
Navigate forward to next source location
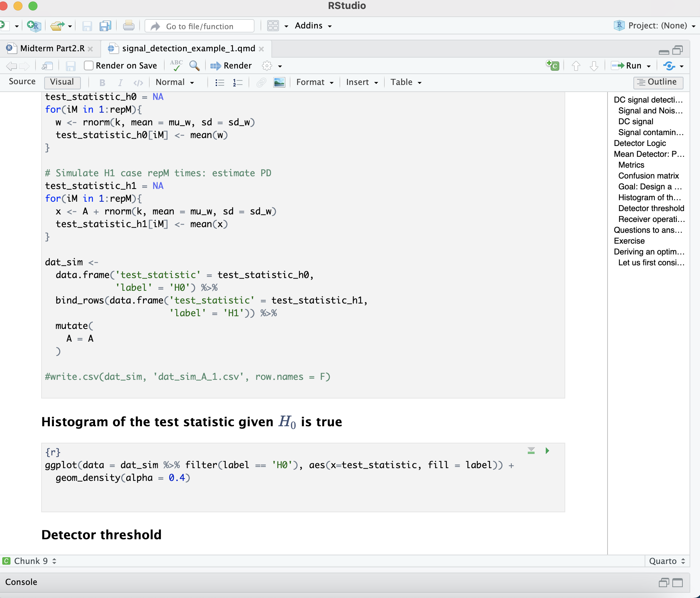tap(24, 66)
